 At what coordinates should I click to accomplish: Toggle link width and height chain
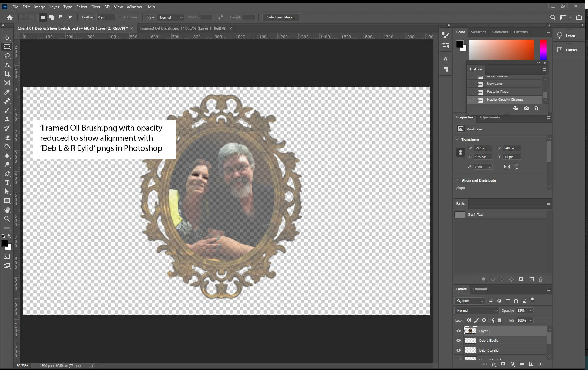(x=460, y=153)
